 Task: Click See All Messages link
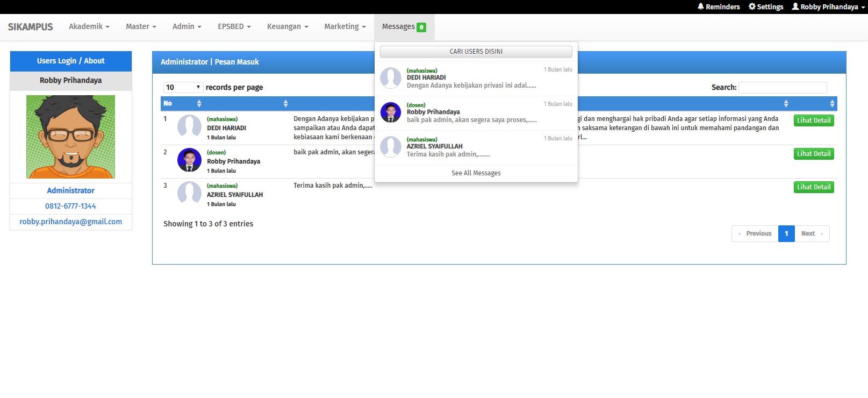click(476, 173)
